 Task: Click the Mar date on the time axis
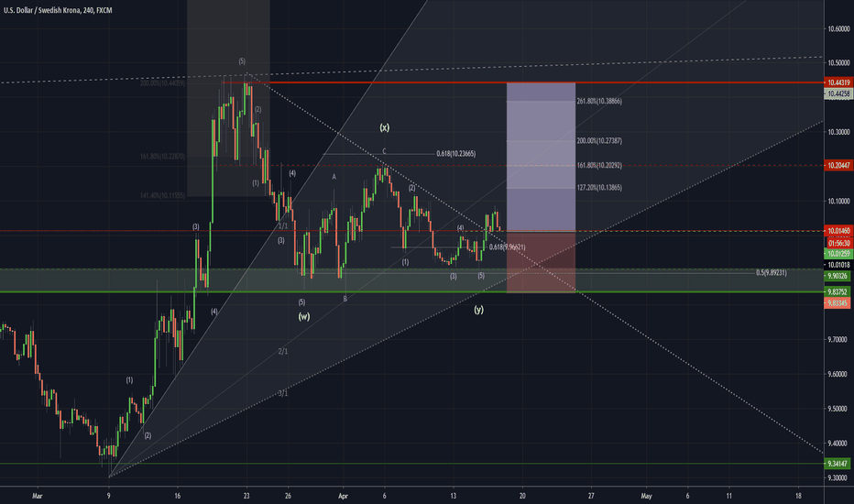37,497
